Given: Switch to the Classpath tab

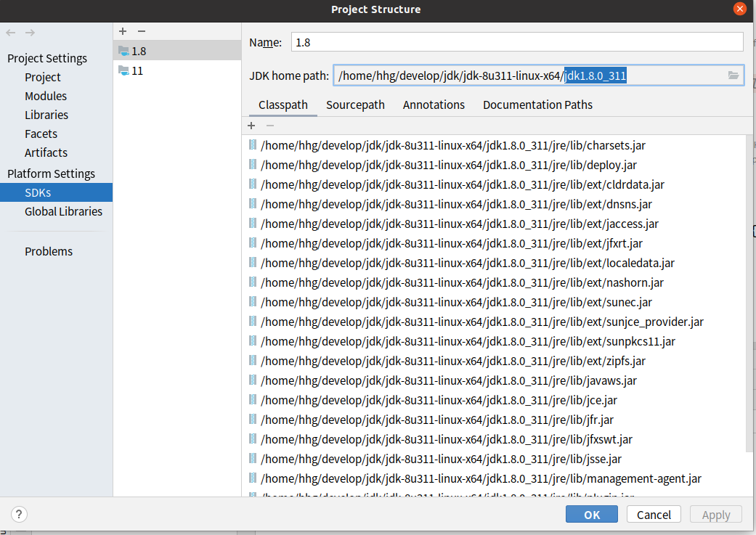Looking at the screenshot, I should click(x=283, y=105).
